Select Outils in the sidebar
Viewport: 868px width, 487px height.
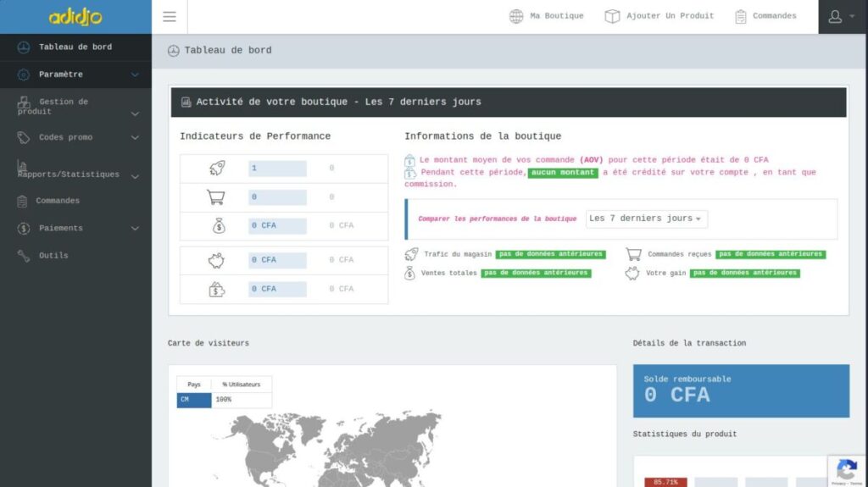[x=53, y=255]
